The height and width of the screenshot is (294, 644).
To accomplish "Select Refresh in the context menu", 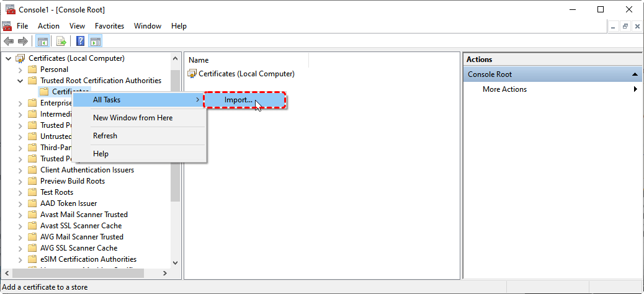I will coord(105,136).
